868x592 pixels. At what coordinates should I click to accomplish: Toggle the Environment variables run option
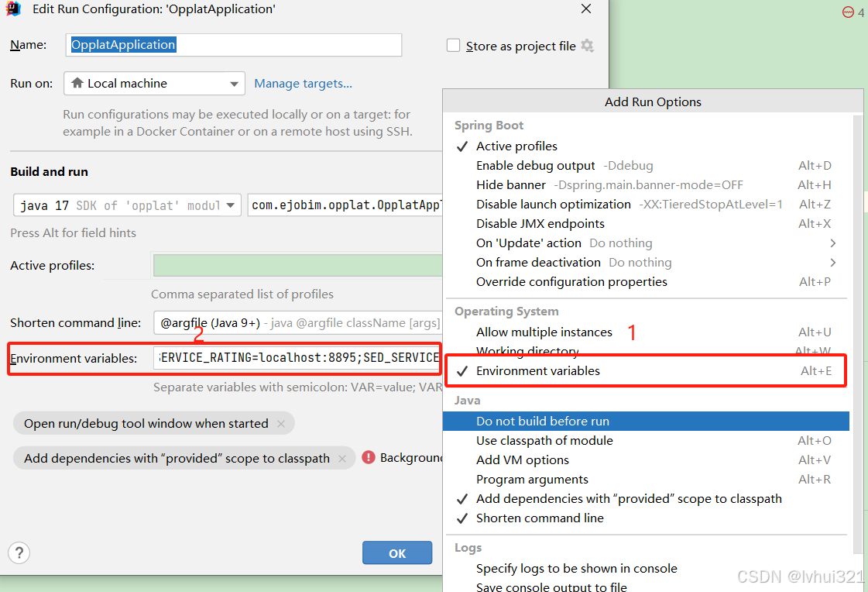click(x=646, y=371)
